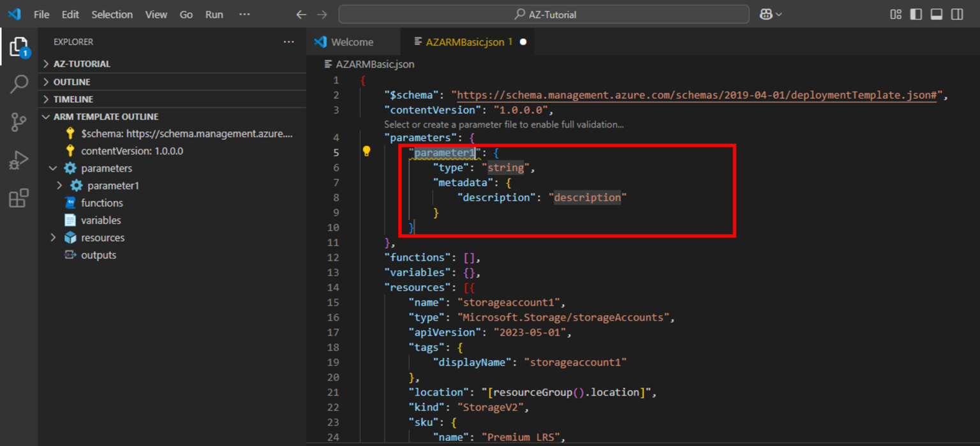Click "Premium_LRS" sku name on line 24
This screenshot has height=446, width=980.
[521, 437]
